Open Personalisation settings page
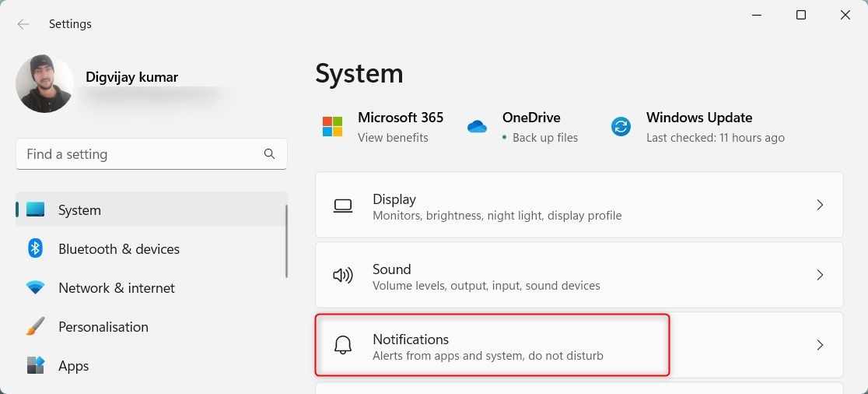Viewport: 868px width, 394px height. [x=103, y=327]
